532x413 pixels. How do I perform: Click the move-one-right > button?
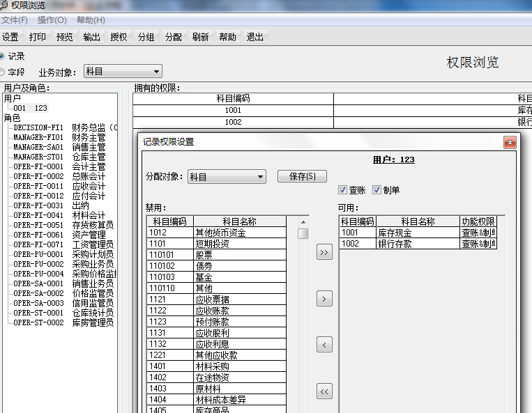coord(324,299)
